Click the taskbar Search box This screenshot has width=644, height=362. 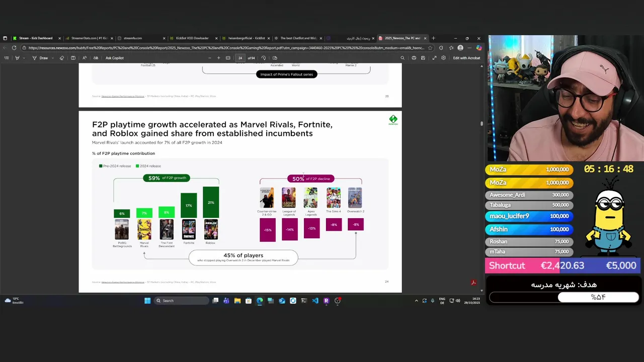[181, 301]
